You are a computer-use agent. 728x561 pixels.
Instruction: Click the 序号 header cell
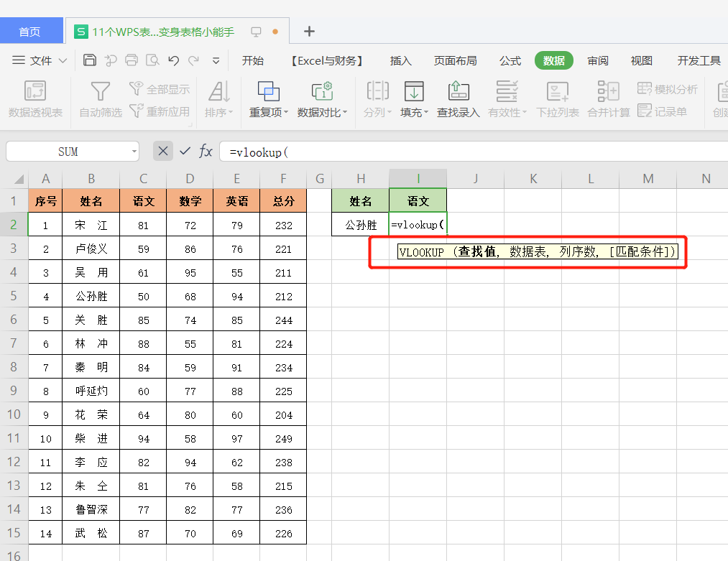coord(45,201)
